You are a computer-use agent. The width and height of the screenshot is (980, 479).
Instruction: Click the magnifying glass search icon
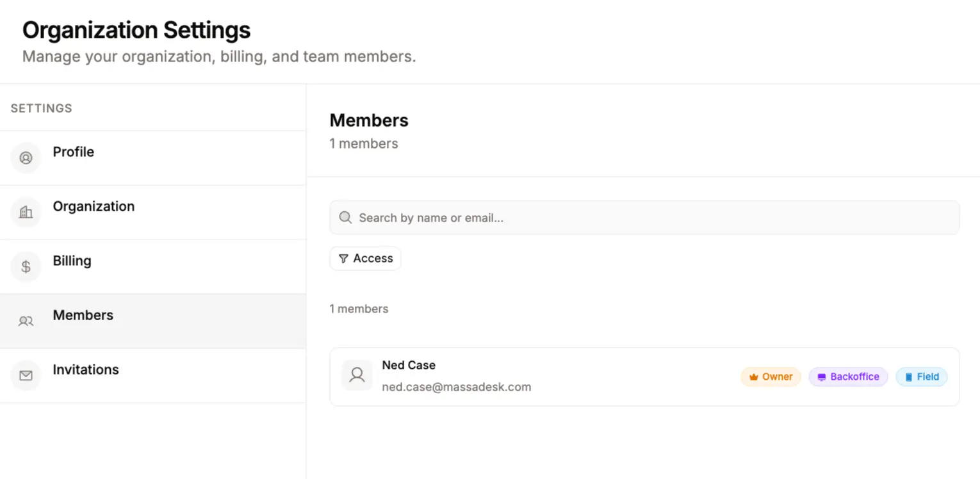tap(345, 218)
